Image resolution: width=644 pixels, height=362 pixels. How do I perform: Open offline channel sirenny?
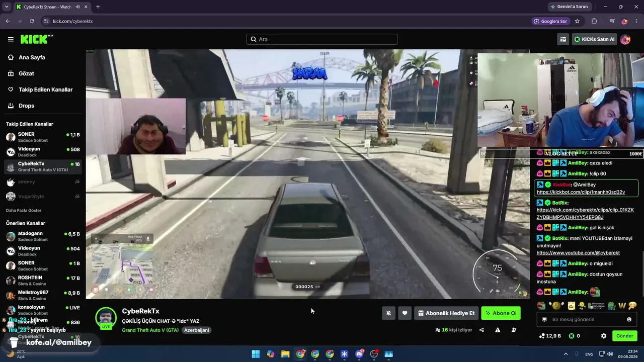(x=43, y=182)
